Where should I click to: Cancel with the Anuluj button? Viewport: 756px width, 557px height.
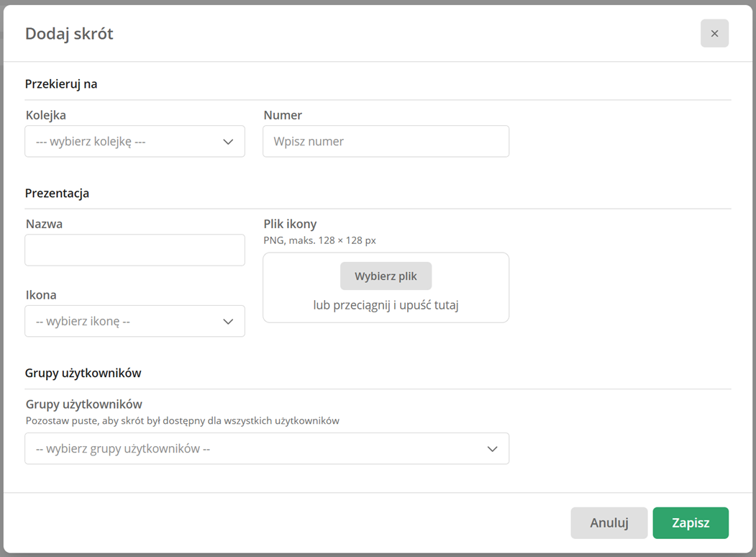(609, 522)
